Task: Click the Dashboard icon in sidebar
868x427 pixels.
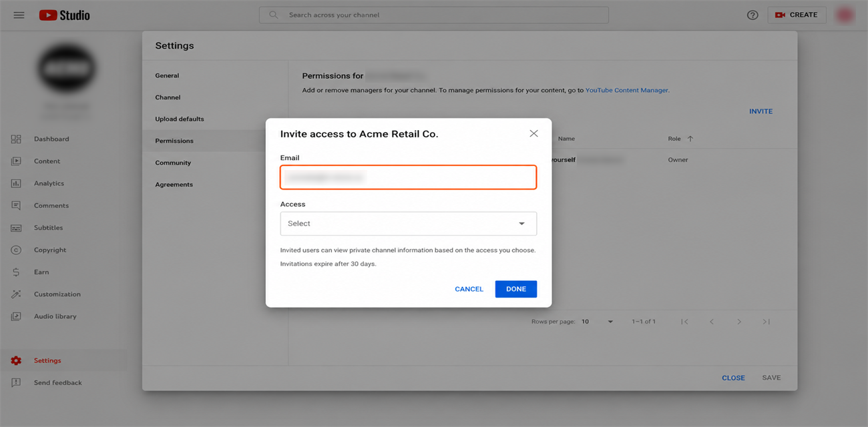Action: pyautogui.click(x=16, y=139)
